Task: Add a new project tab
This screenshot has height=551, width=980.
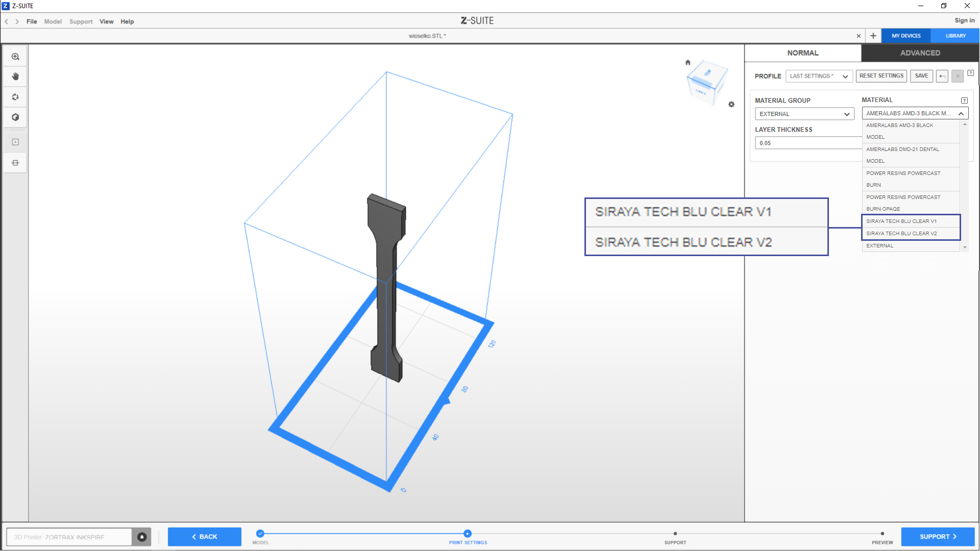Action: click(x=873, y=36)
